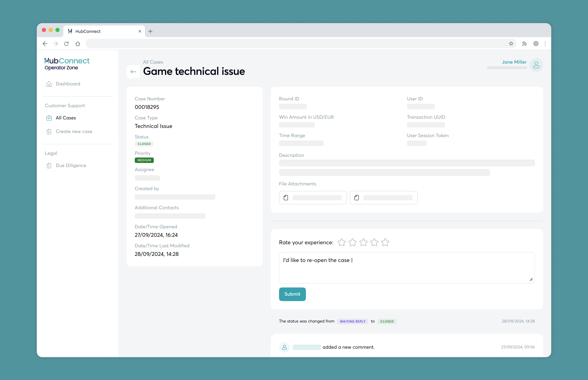Open the second file attachment

coord(384,198)
